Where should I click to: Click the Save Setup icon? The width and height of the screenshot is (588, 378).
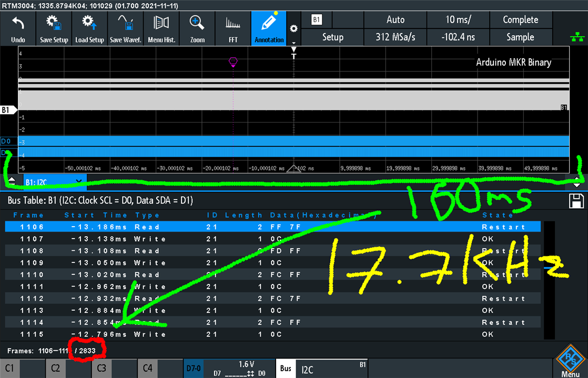pos(54,28)
